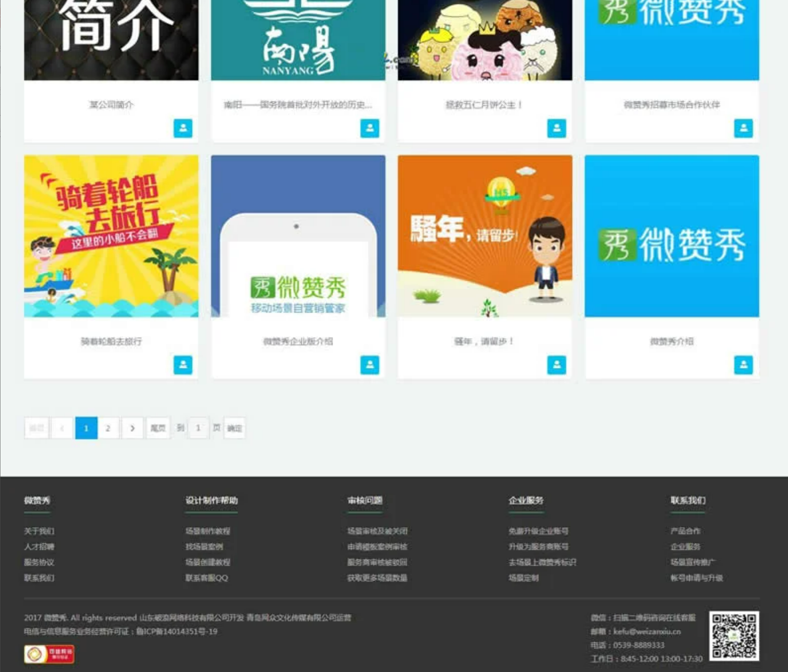Click the page number input field
The height and width of the screenshot is (672, 788).
198,428
